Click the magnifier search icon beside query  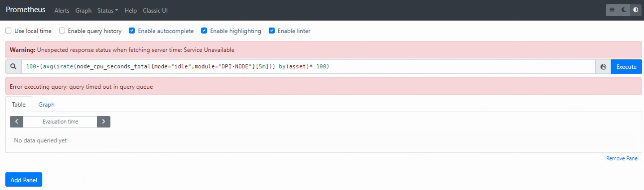coord(13,66)
